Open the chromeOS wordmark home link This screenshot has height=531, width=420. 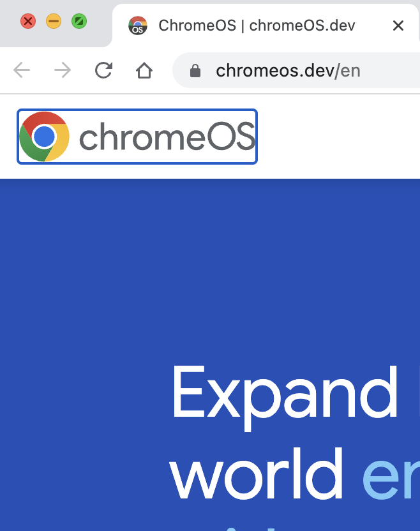167,137
